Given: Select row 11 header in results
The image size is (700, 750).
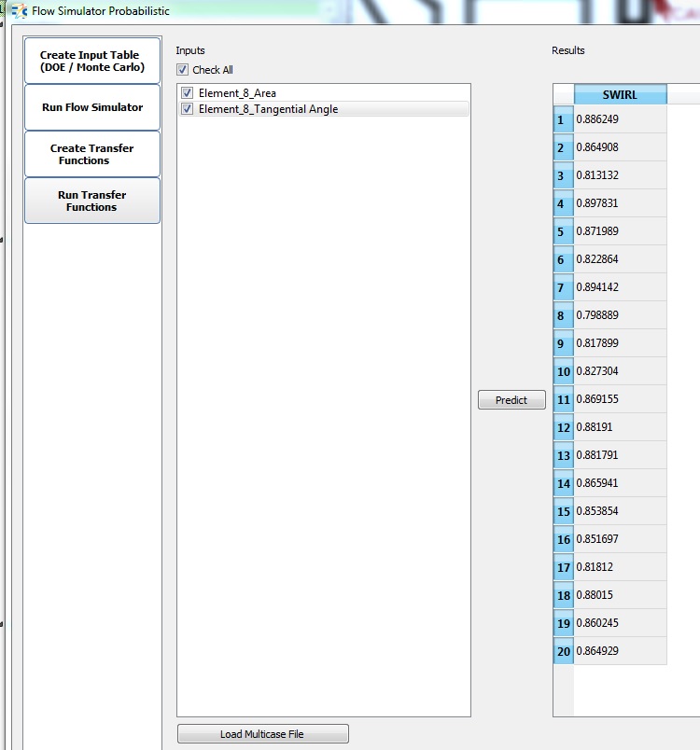Looking at the screenshot, I should 563,399.
